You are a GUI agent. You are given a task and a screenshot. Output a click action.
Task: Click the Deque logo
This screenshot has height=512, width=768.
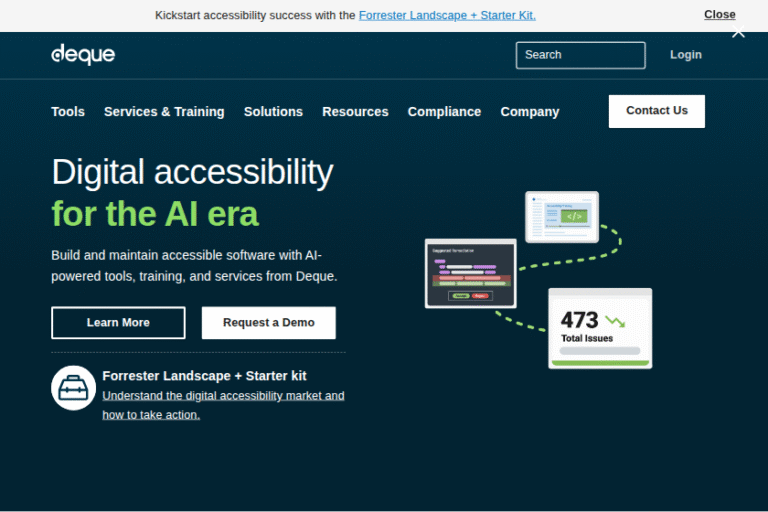pyautogui.click(x=83, y=55)
